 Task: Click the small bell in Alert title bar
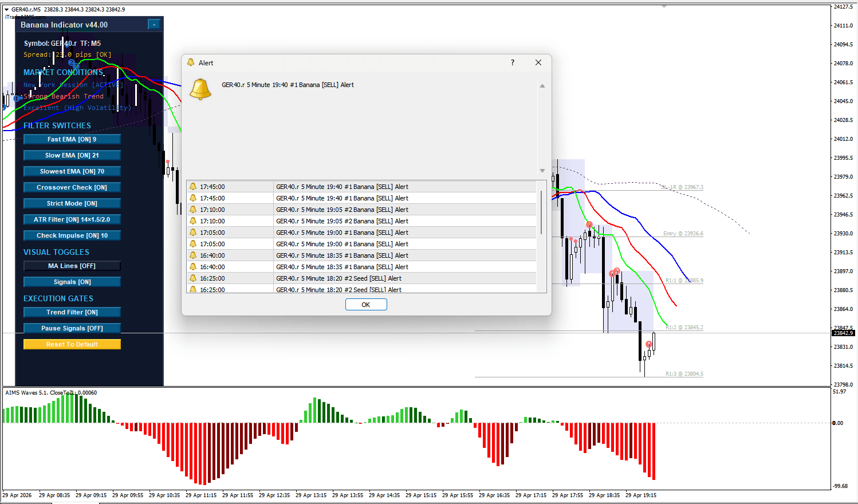tap(190, 63)
